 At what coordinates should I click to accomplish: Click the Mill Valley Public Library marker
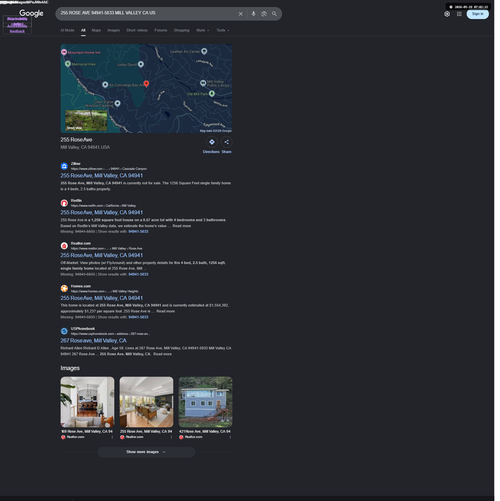203,83
